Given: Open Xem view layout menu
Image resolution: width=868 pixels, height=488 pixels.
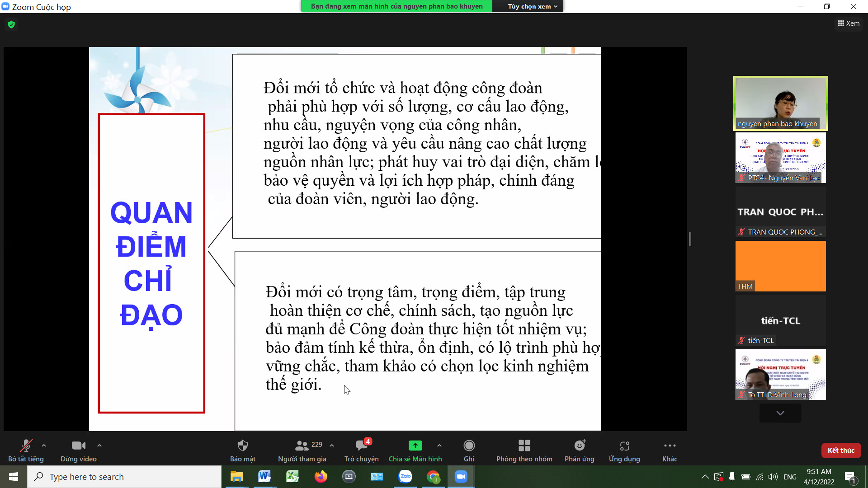Looking at the screenshot, I should [849, 23].
